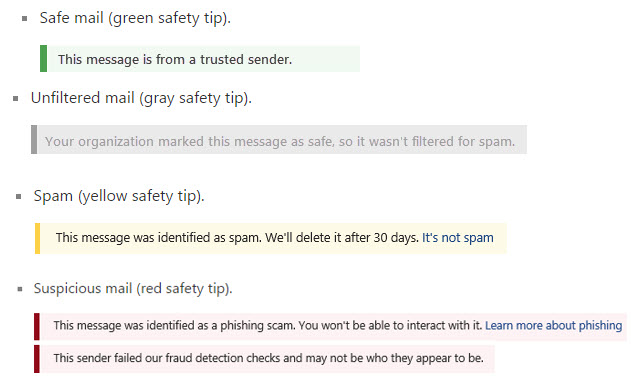Select the trusted sender message banner
The image size is (631, 386).
click(x=200, y=59)
